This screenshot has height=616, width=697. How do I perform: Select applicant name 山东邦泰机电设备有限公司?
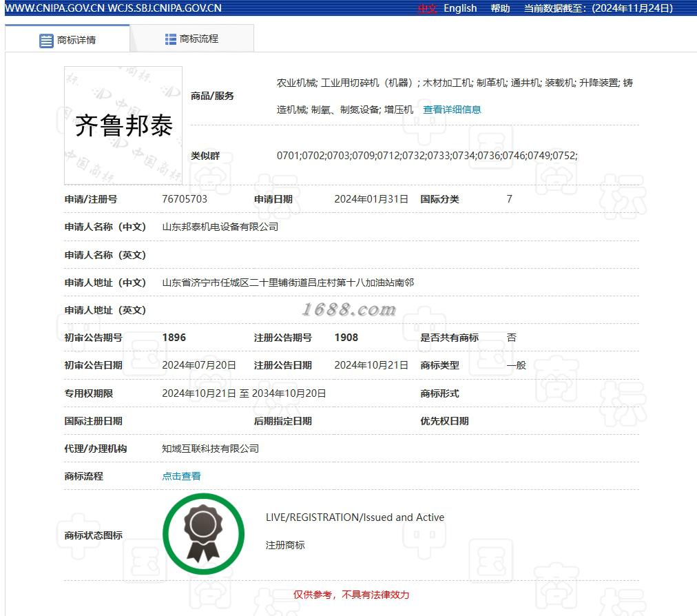pos(220,227)
